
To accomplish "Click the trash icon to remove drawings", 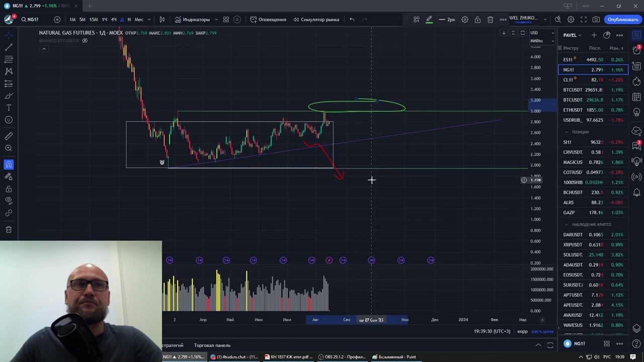I will click(x=9, y=230).
